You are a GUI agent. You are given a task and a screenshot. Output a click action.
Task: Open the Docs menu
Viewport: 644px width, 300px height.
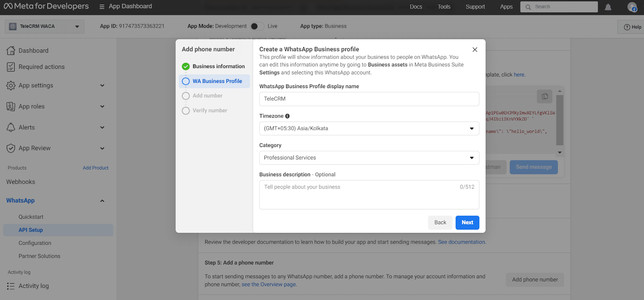tap(416, 7)
